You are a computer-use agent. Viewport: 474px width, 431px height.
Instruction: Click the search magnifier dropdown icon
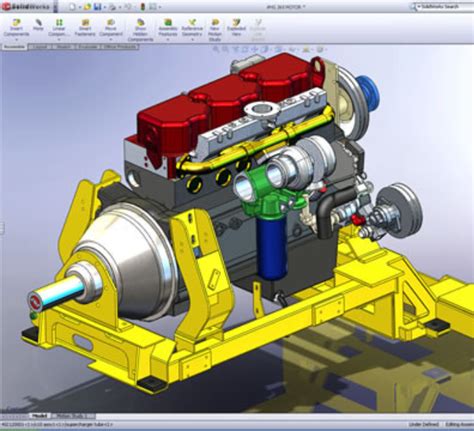(x=414, y=6)
